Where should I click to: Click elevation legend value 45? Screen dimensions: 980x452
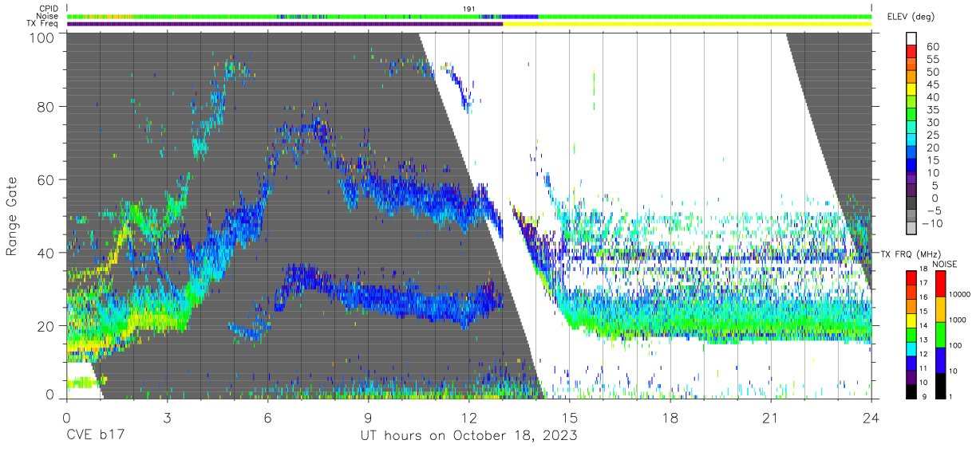coord(931,85)
